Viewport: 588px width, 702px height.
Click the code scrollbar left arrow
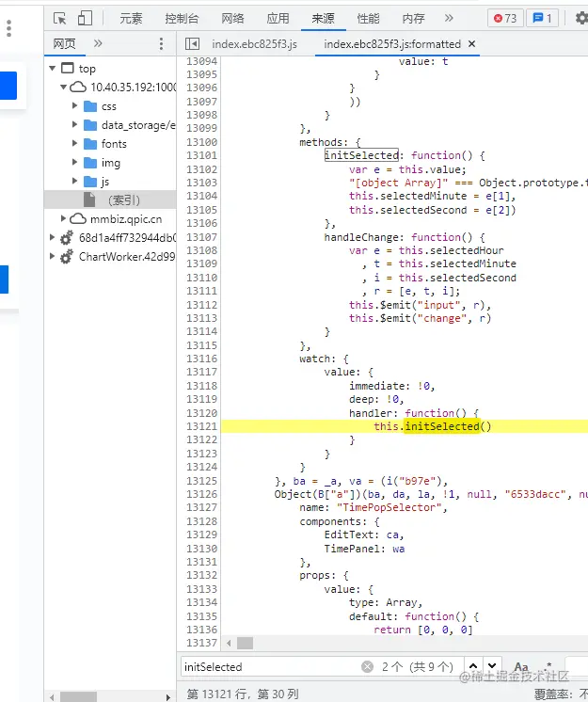pyautogui.click(x=229, y=644)
